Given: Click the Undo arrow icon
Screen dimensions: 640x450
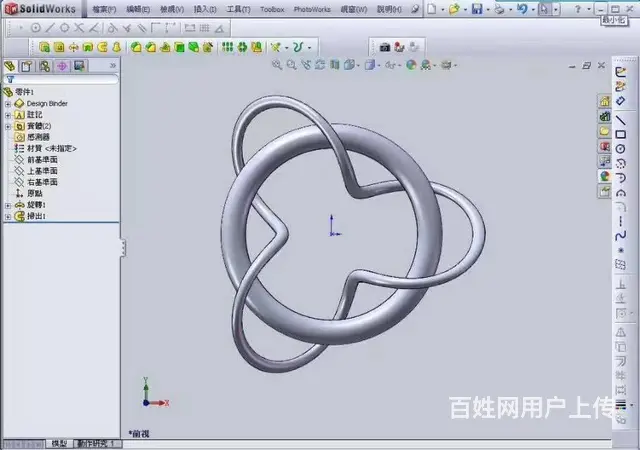Looking at the screenshot, I should [x=522, y=9].
